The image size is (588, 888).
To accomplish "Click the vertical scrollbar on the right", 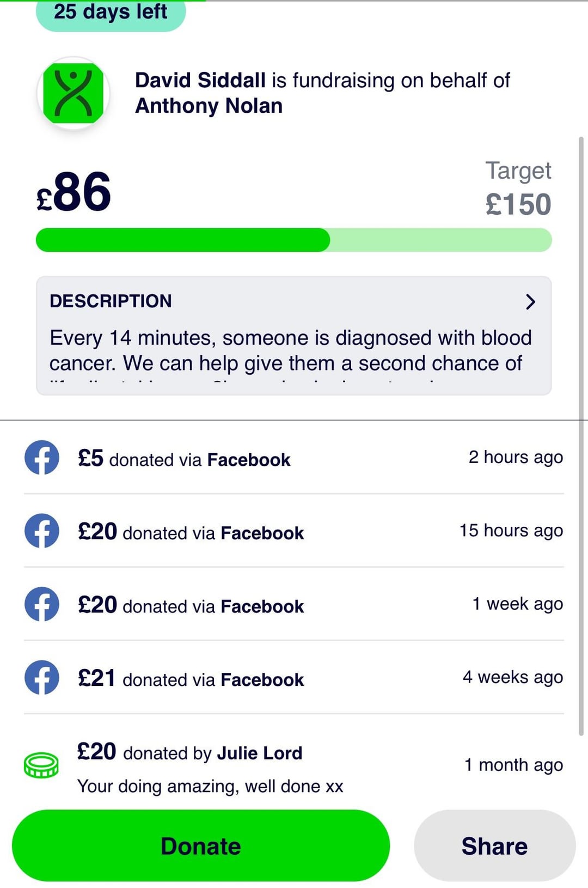I will pos(581,436).
